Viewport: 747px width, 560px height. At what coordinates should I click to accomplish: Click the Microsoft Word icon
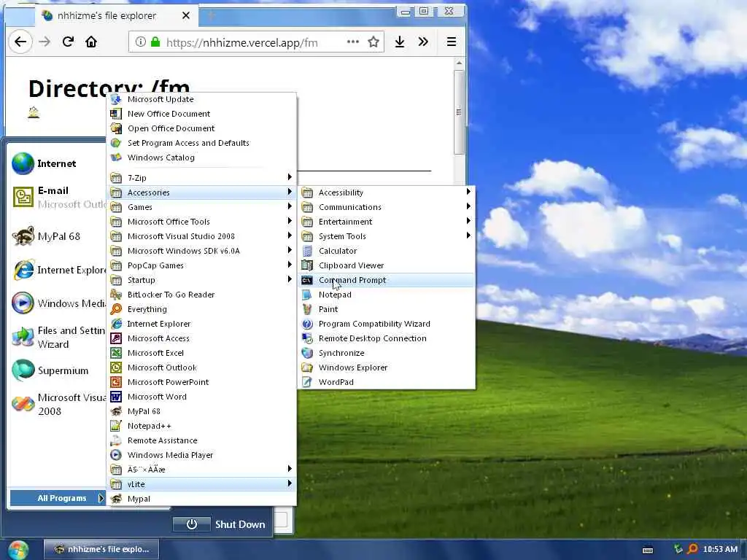point(116,397)
